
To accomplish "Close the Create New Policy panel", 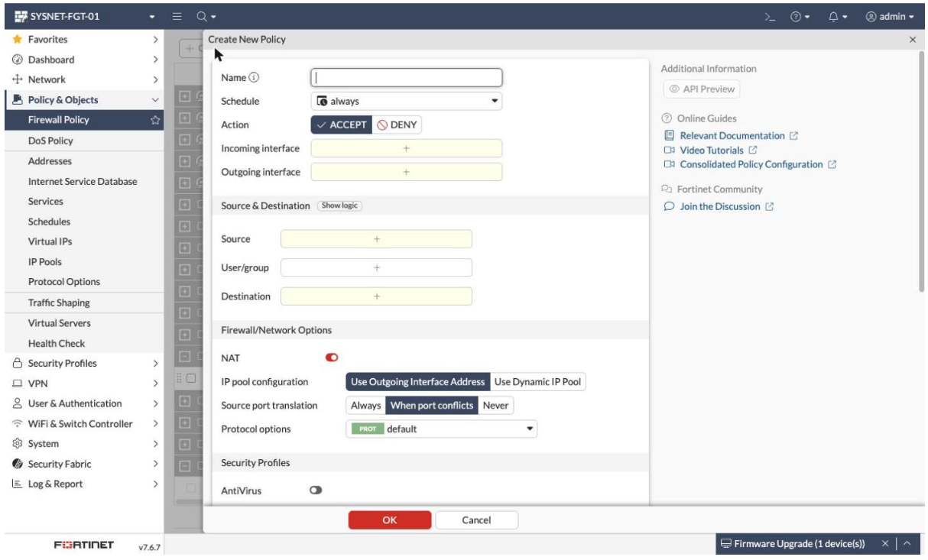I will point(913,39).
